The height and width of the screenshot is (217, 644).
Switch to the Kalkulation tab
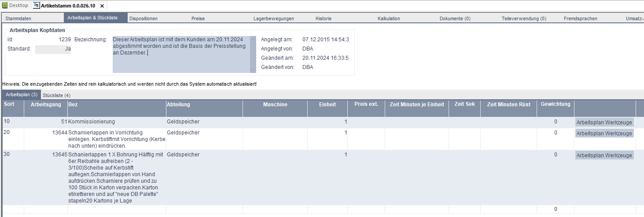tap(389, 18)
